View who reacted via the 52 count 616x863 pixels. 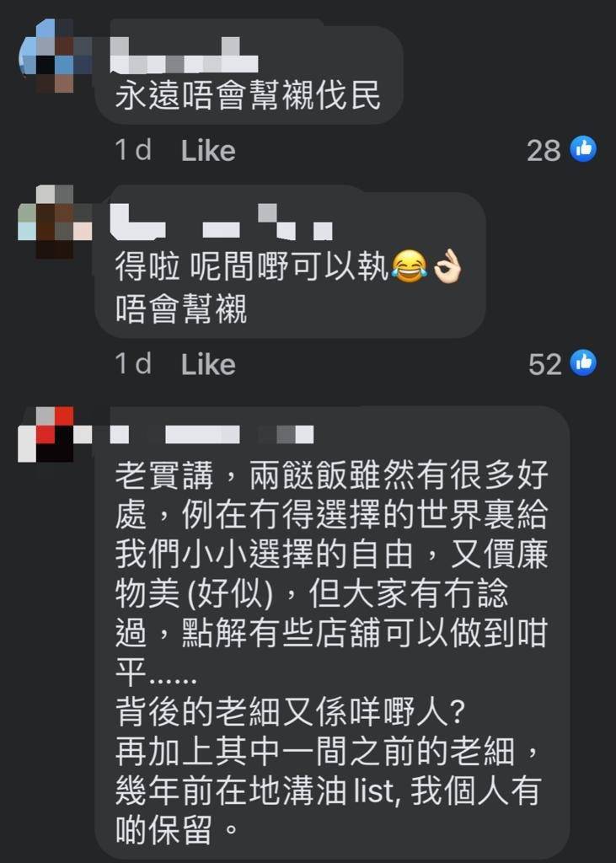point(544,364)
